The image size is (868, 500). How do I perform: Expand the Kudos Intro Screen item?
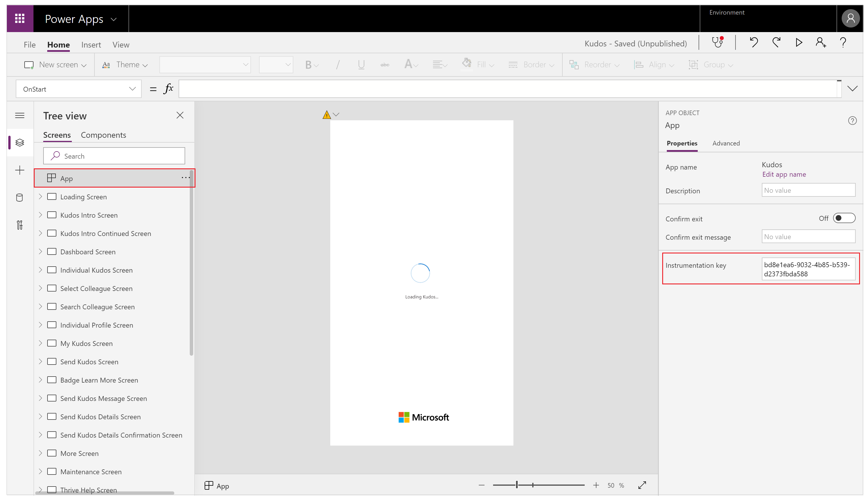(x=40, y=215)
